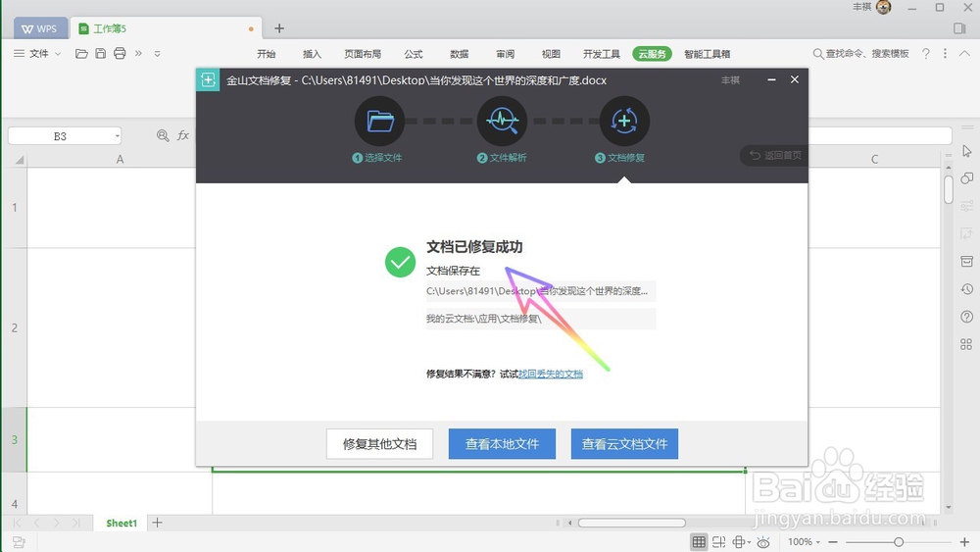Switch to normal grid view icon
This screenshot has height=552, width=980.
click(699, 542)
